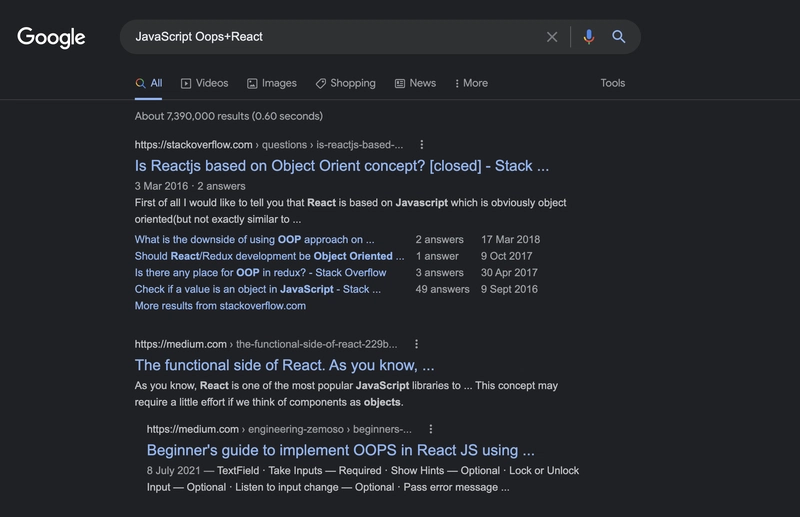Click the '9 Oct 2017' date text

(x=506, y=256)
